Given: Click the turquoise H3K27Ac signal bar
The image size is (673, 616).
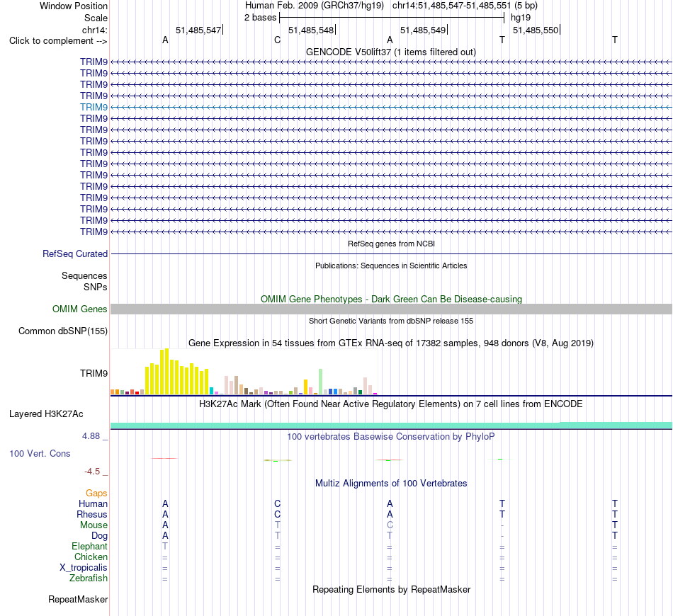Looking at the screenshot, I should pyautogui.click(x=392, y=425).
